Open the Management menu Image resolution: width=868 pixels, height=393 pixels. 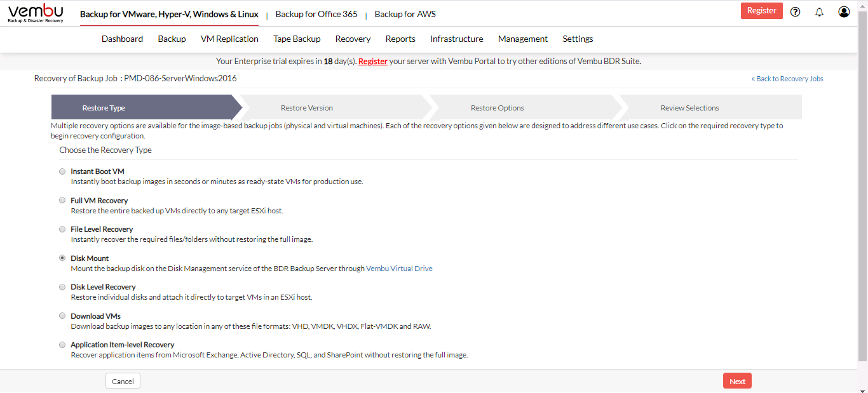(x=522, y=39)
